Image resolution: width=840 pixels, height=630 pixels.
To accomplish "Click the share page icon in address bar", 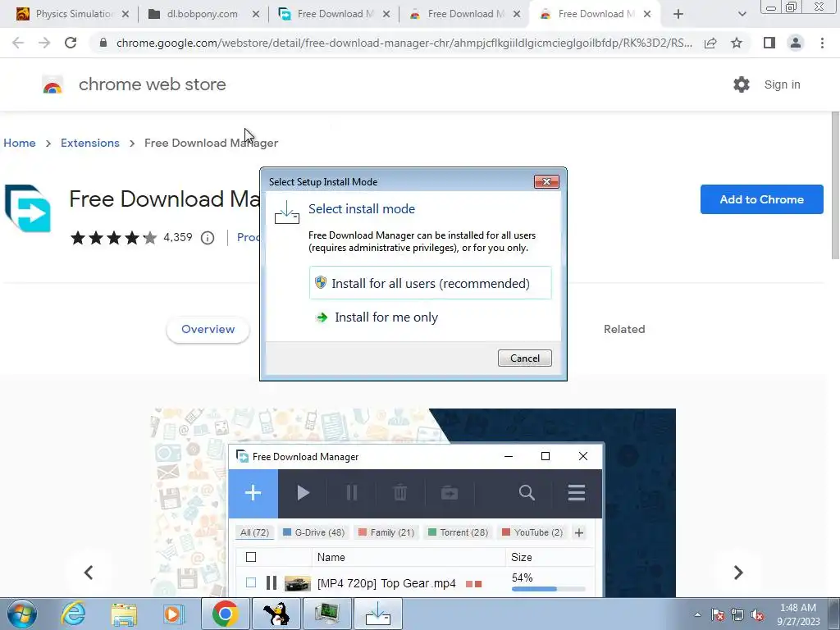I will (710, 43).
